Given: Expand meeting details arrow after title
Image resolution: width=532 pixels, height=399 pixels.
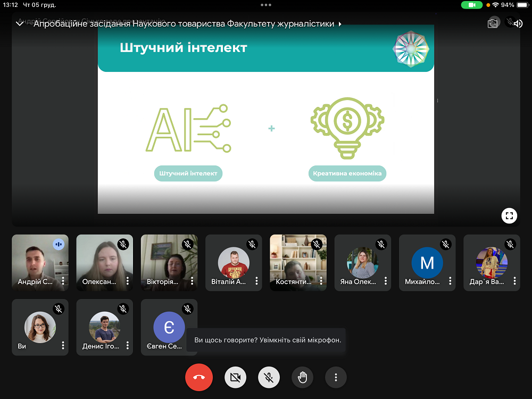Looking at the screenshot, I should pos(340,24).
